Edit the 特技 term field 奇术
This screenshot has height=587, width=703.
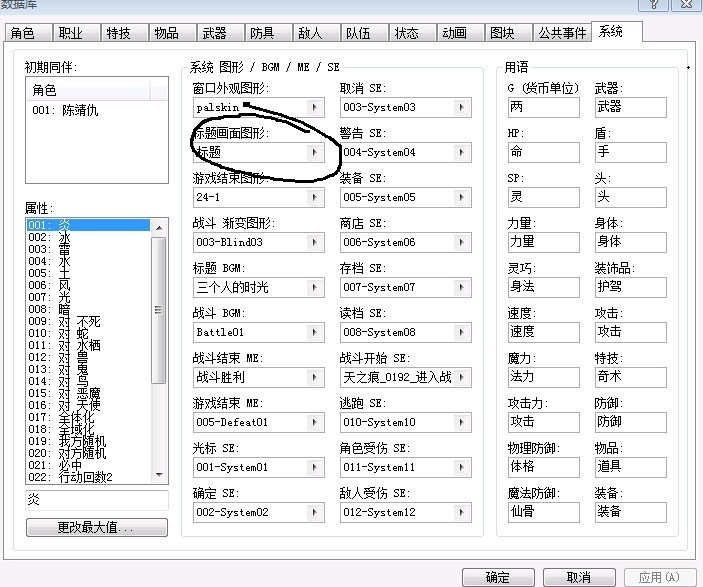[x=630, y=378]
